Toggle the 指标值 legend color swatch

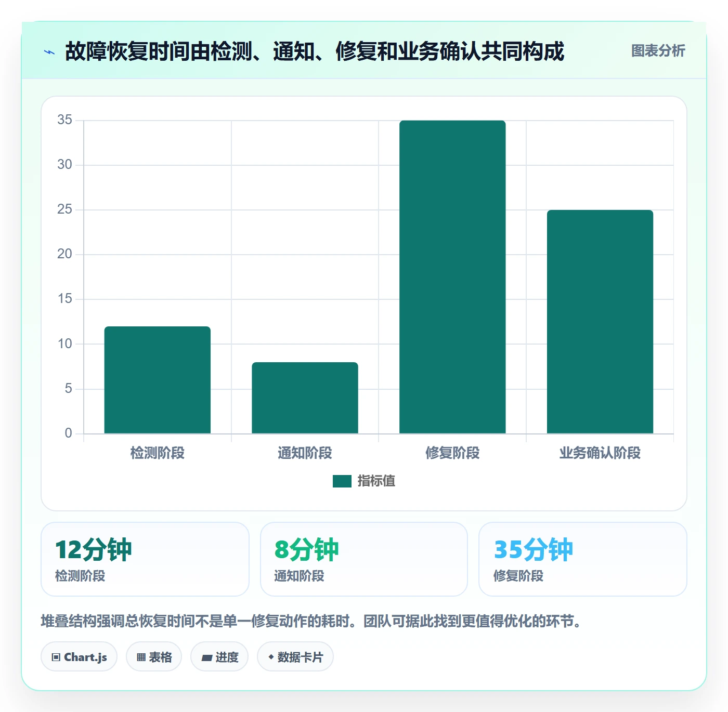pyautogui.click(x=342, y=481)
